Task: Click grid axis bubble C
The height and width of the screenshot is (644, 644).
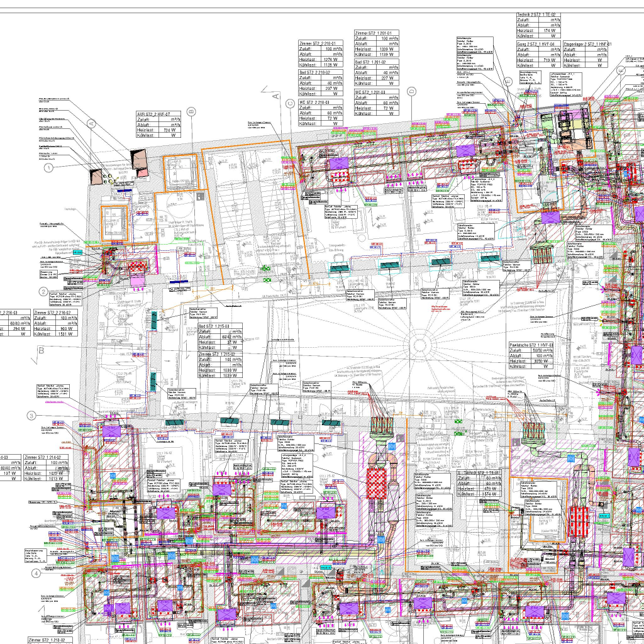Action: tap(289, 104)
